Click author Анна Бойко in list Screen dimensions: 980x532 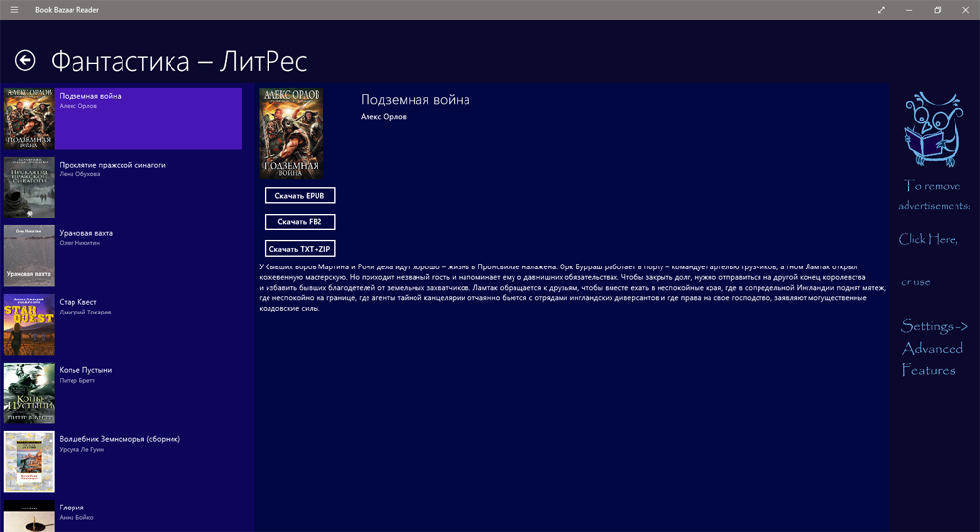76,517
